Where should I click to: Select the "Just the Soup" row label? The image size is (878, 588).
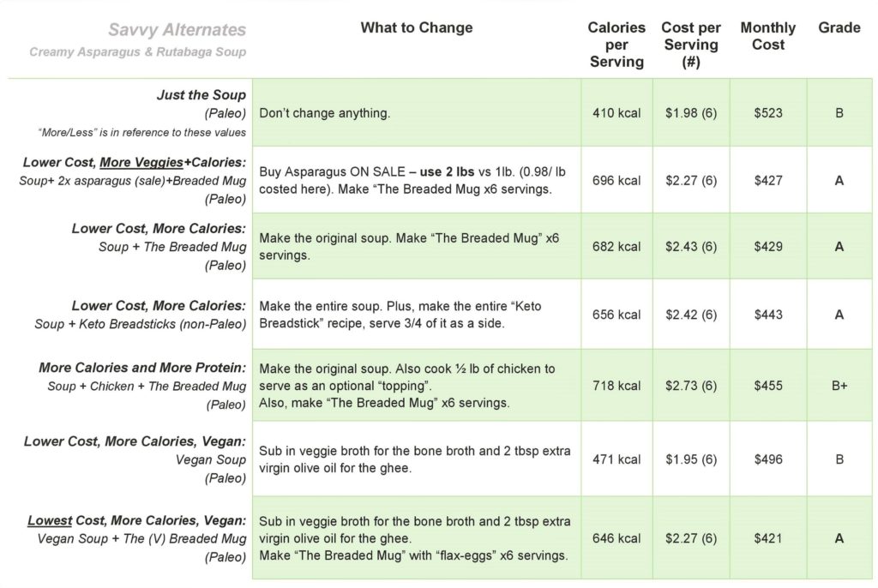click(x=201, y=95)
